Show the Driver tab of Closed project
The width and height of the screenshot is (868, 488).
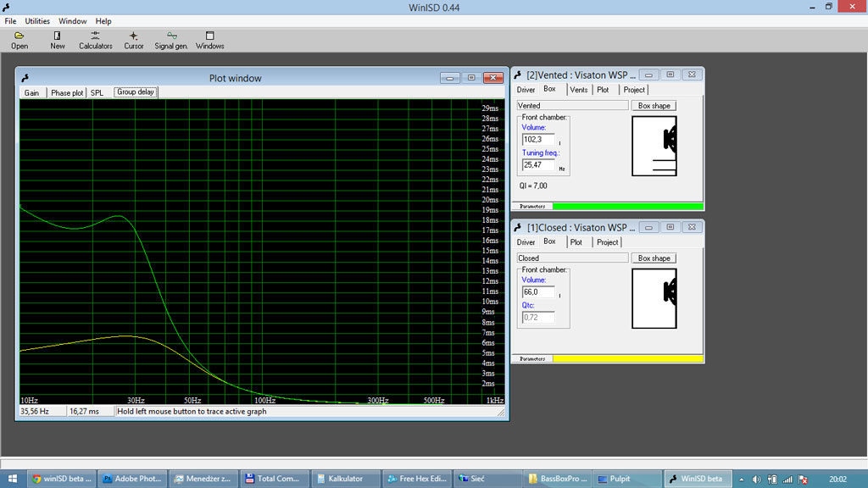tap(526, 242)
